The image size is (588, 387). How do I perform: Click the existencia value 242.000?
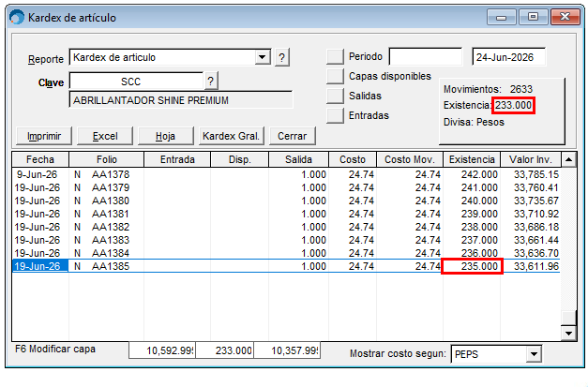click(x=479, y=174)
